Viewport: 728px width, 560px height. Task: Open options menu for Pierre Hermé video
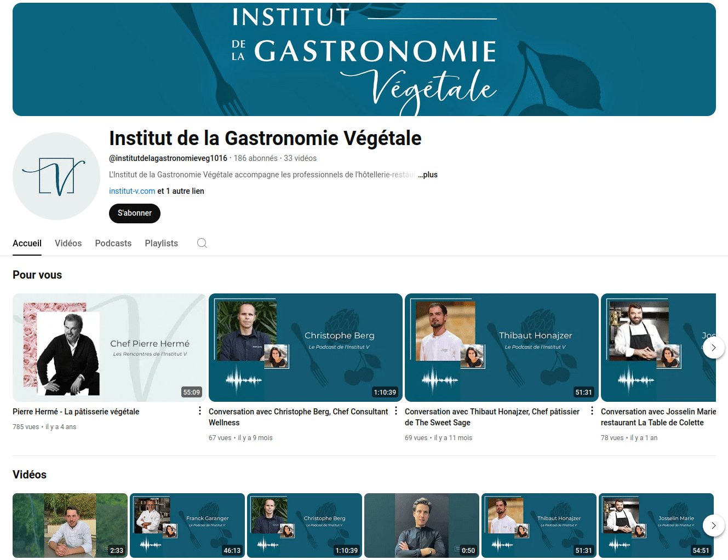[x=200, y=411]
